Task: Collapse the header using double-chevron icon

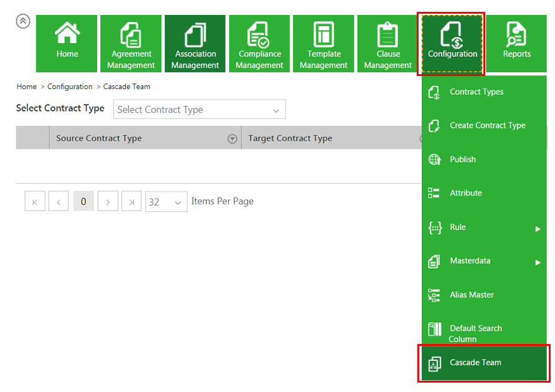Action: [23, 21]
